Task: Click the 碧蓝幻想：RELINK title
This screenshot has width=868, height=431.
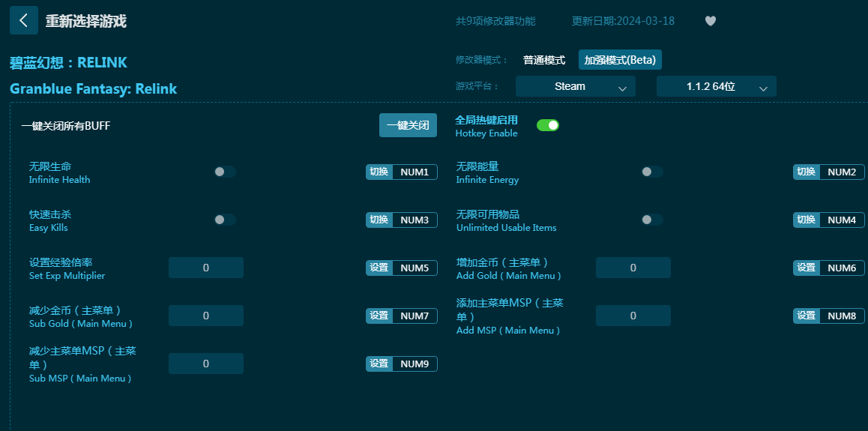Action: pyautogui.click(x=69, y=62)
